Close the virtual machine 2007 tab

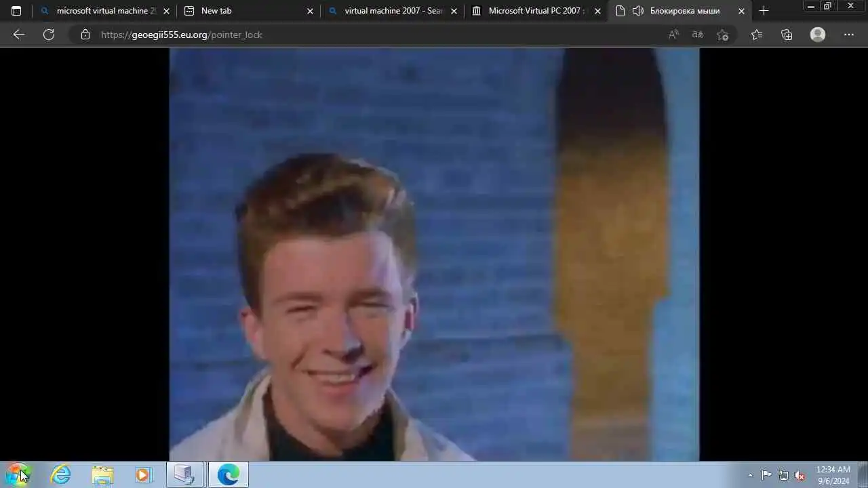454,11
